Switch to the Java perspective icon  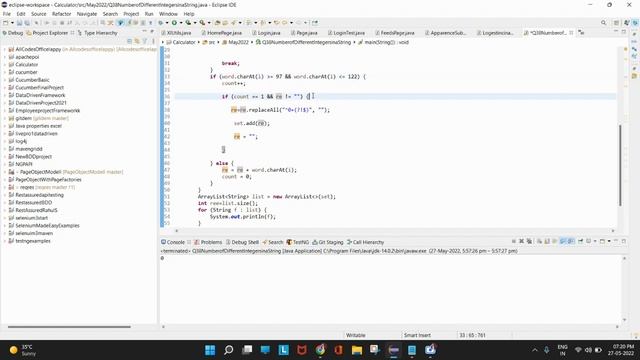tap(627, 23)
